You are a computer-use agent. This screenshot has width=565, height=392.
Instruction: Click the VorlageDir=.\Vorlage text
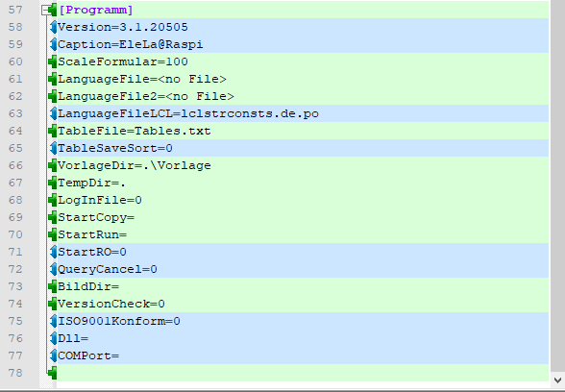coord(135,165)
